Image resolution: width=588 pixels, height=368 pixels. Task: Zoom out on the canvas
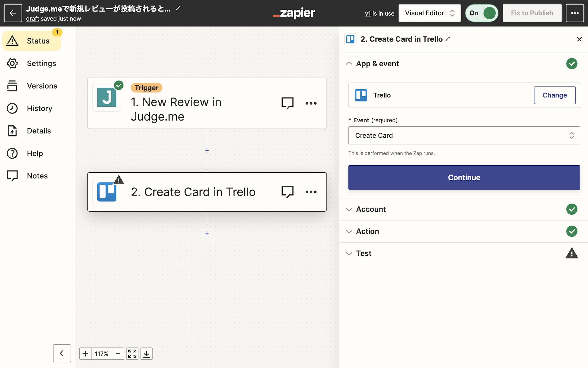pos(118,354)
